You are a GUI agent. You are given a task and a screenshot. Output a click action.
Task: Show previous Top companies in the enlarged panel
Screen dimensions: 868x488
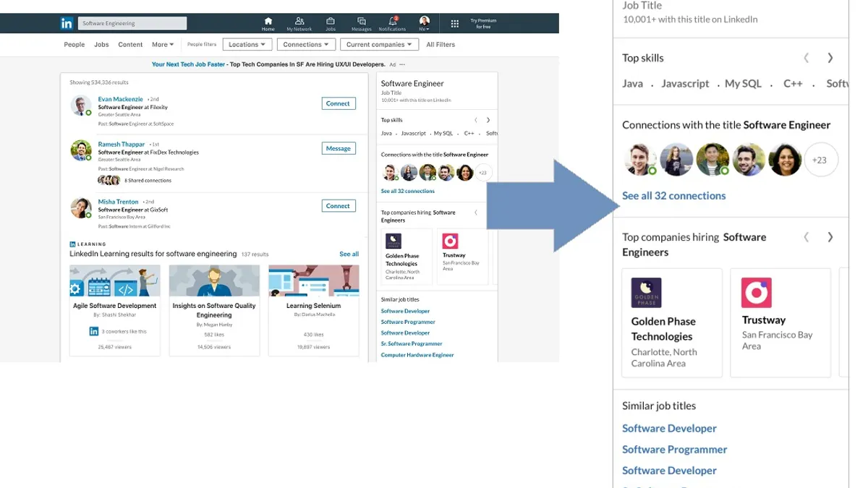[x=807, y=237]
